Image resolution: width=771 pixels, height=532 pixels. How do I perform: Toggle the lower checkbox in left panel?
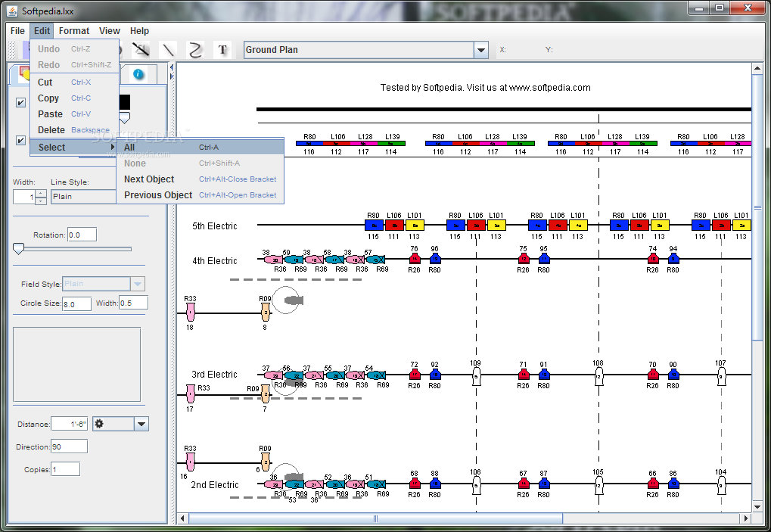click(20, 140)
